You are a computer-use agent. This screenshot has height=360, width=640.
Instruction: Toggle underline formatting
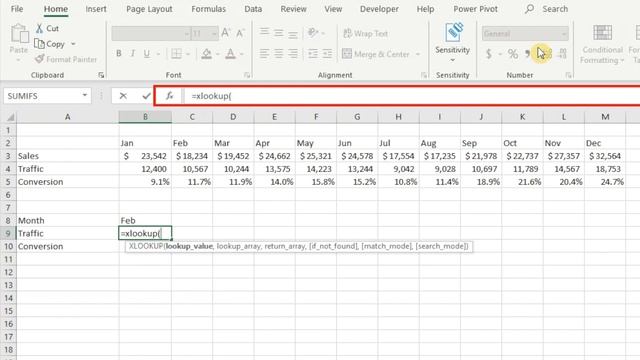pyautogui.click(x=147, y=53)
